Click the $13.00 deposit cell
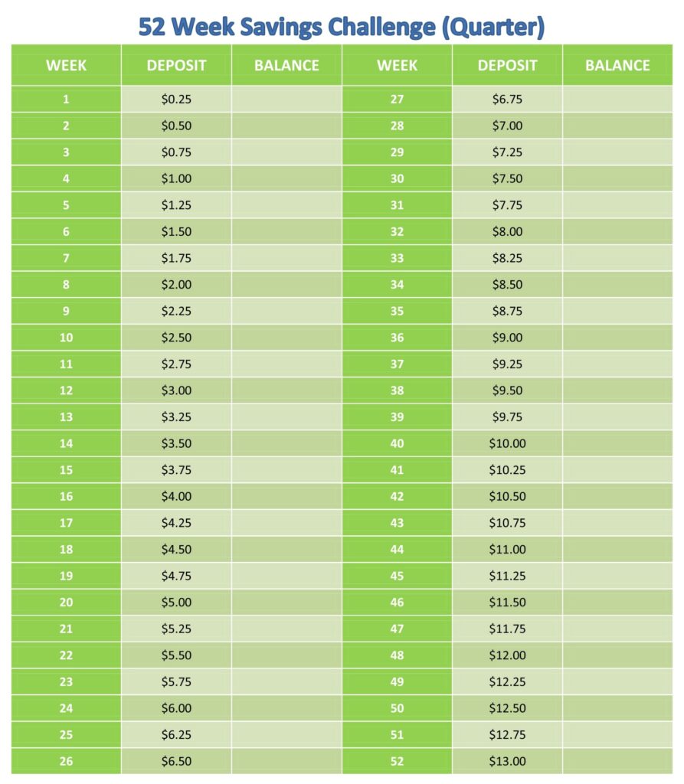 [x=507, y=761]
